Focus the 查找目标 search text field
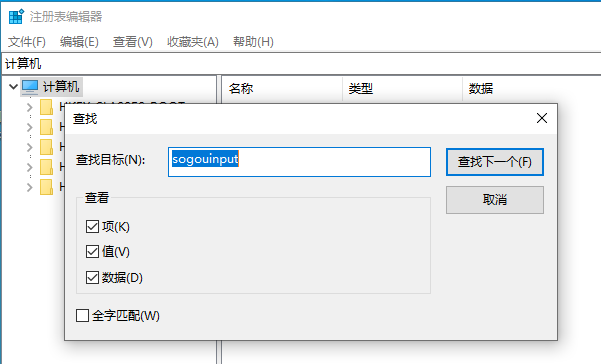This screenshot has height=364, width=601. tap(299, 162)
